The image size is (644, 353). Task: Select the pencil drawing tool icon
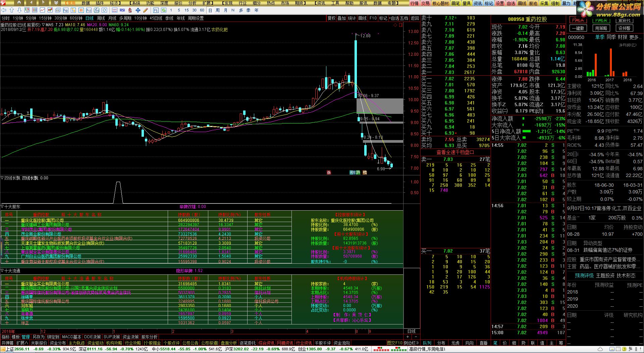pyautogui.click(x=146, y=10)
